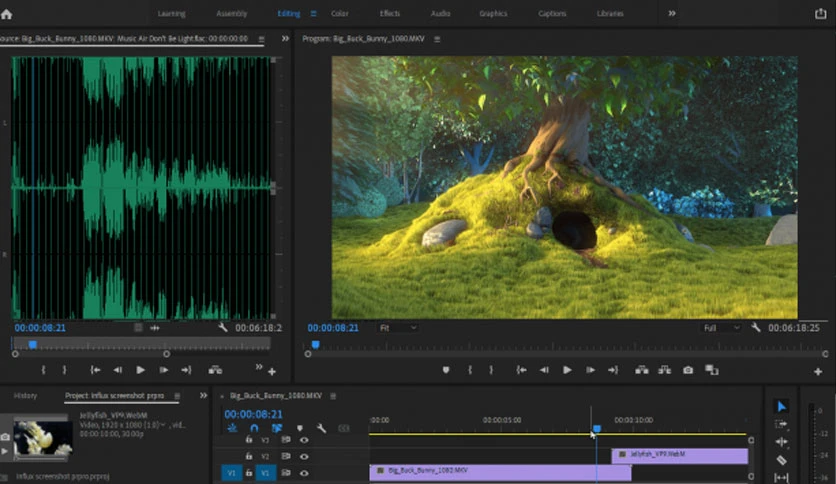Mark Out in Program monitor
This screenshot has height=484, width=836.
pyautogui.click(x=491, y=370)
